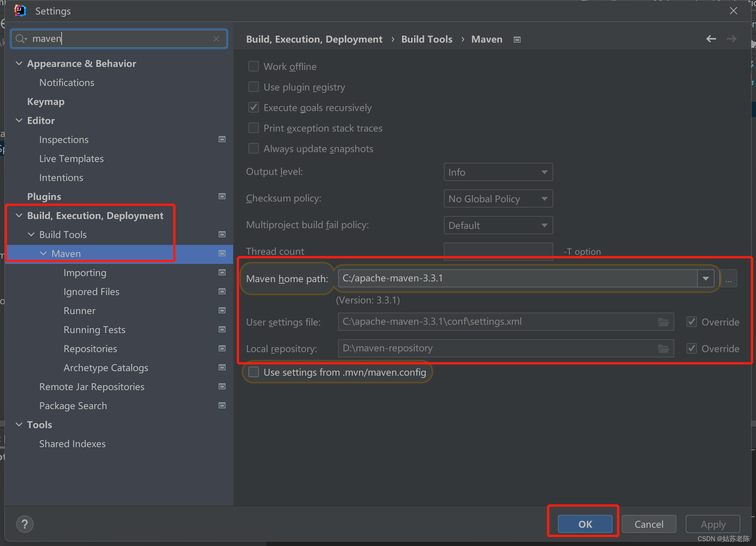756x546 pixels.
Task: Browse folder for Local repository
Action: [664, 349]
